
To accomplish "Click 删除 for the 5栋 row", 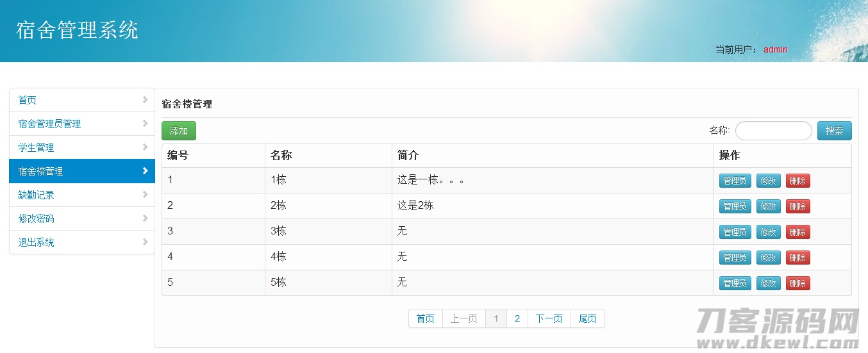I will [x=797, y=283].
